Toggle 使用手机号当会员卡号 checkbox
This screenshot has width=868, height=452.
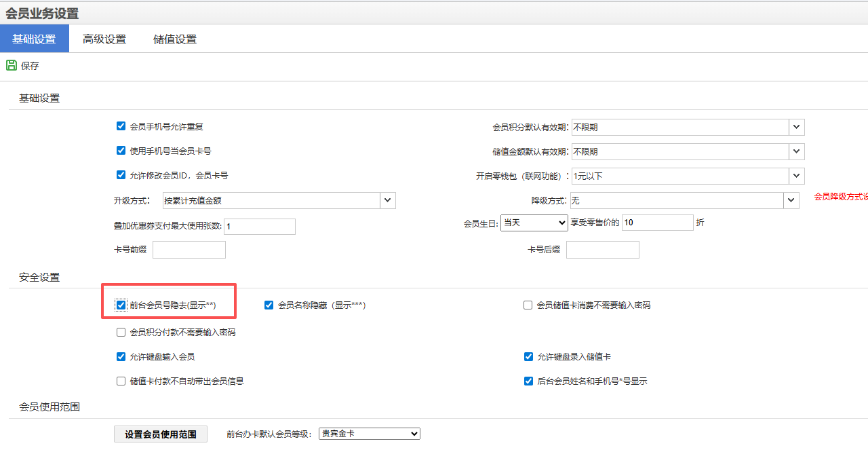coord(121,151)
